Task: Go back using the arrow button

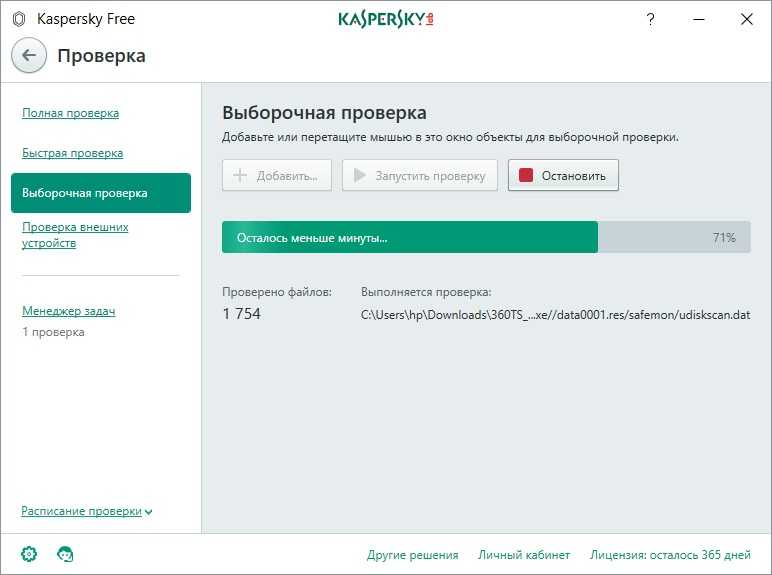Action: [29, 56]
